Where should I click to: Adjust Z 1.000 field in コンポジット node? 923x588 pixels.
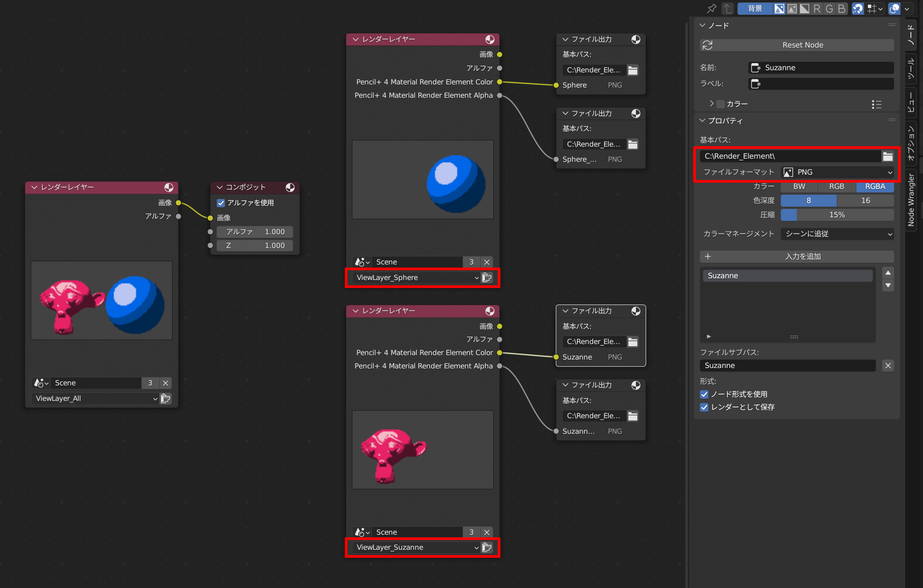[255, 245]
